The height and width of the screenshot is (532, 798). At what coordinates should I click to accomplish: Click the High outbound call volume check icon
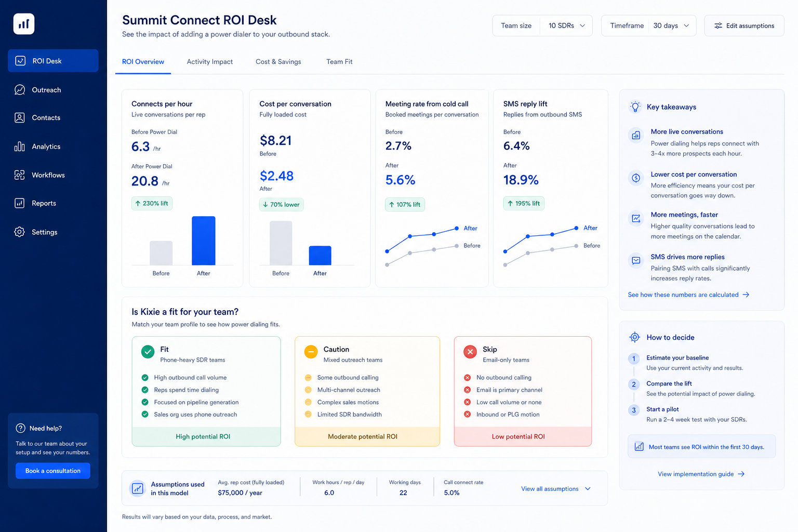(145, 378)
